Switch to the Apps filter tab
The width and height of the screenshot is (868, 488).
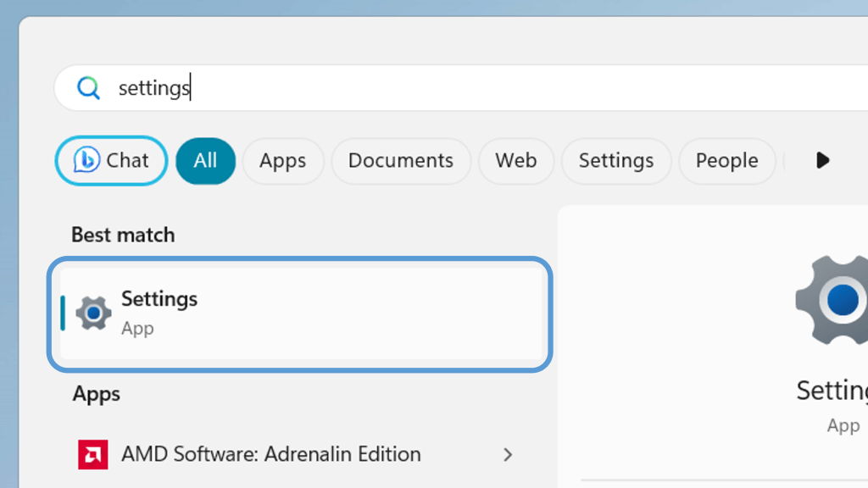283,161
